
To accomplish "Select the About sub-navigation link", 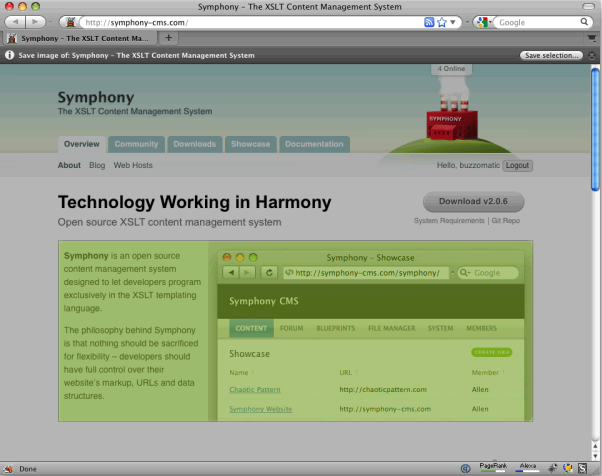I will pos(69,165).
